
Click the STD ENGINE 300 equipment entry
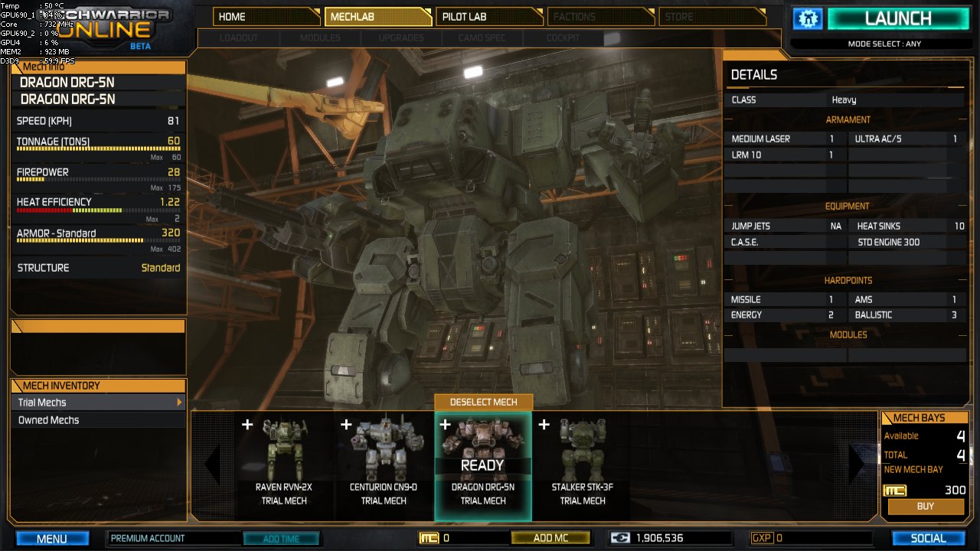906,242
